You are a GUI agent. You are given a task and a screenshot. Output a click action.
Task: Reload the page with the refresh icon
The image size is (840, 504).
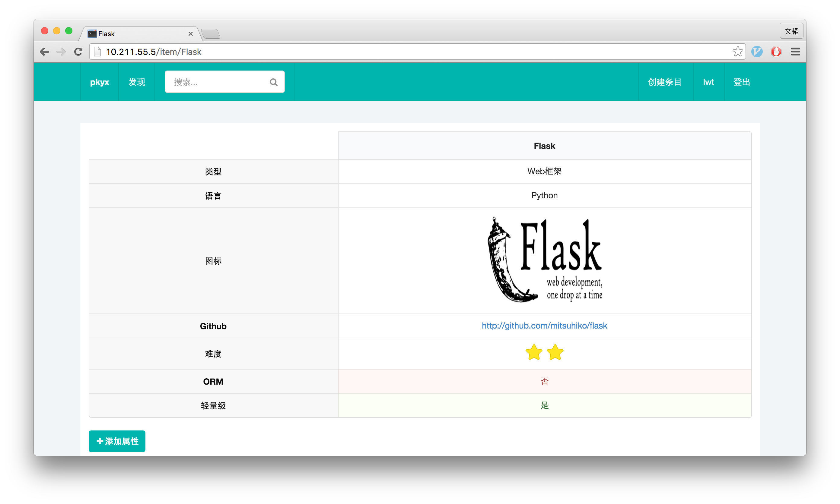(78, 52)
